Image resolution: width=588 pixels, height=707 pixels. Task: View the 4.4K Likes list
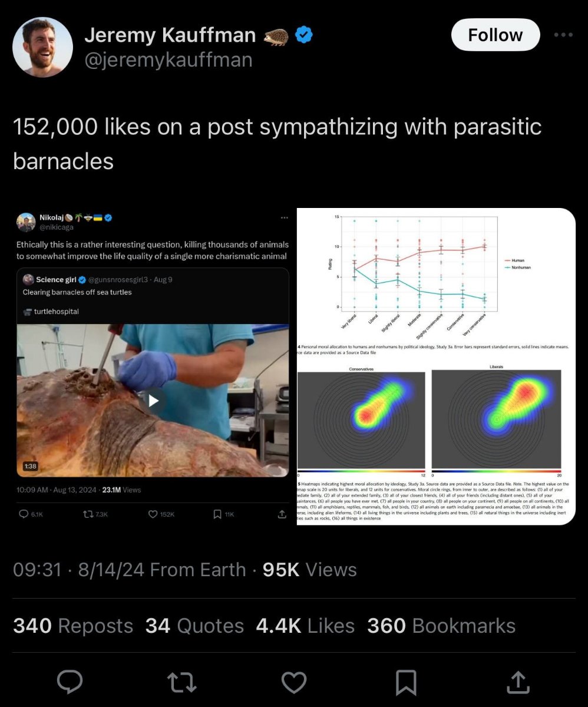click(305, 626)
